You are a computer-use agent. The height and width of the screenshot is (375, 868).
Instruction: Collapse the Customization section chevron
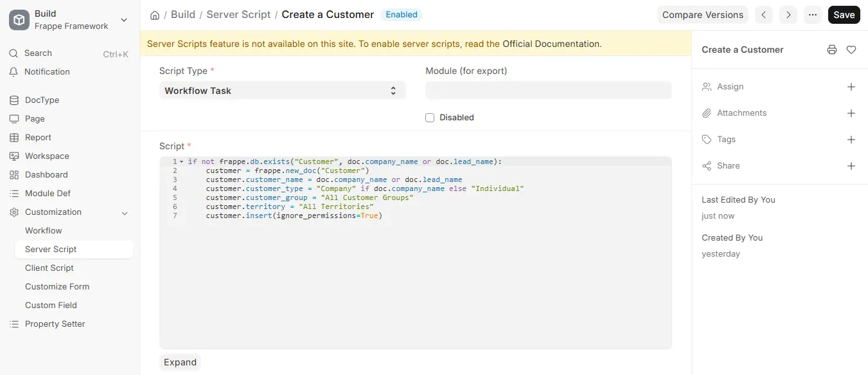pos(125,213)
